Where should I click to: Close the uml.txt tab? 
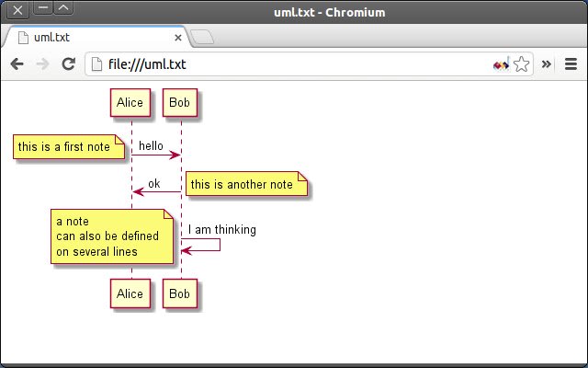[x=178, y=38]
